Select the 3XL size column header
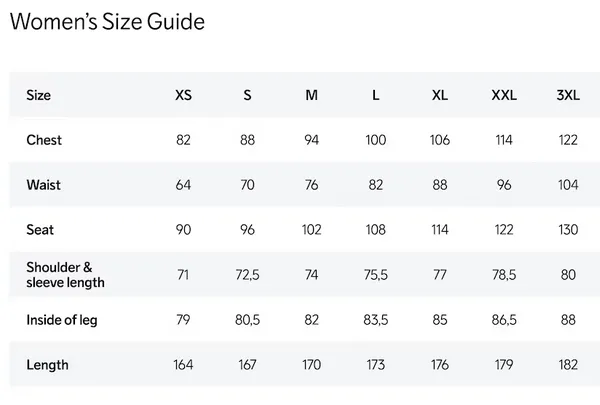 568,95
